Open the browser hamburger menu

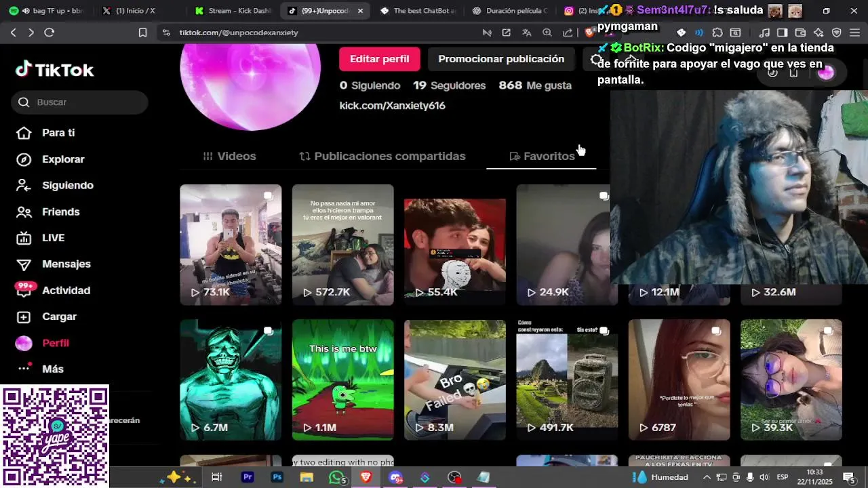[854, 33]
